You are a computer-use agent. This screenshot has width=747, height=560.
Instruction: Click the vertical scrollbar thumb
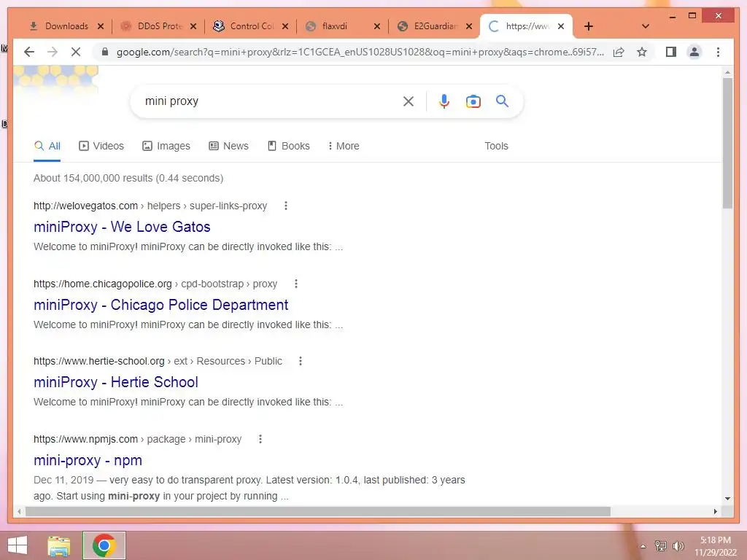[x=727, y=143]
